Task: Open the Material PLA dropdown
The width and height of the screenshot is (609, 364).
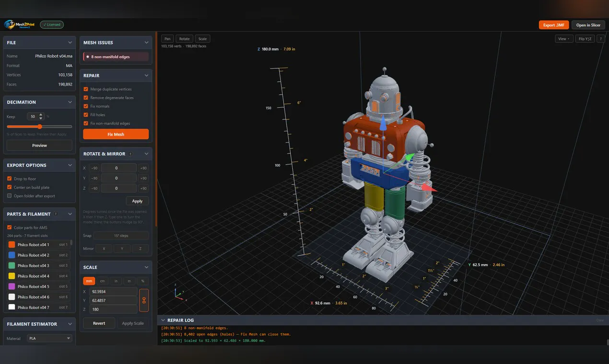Action: (x=50, y=338)
